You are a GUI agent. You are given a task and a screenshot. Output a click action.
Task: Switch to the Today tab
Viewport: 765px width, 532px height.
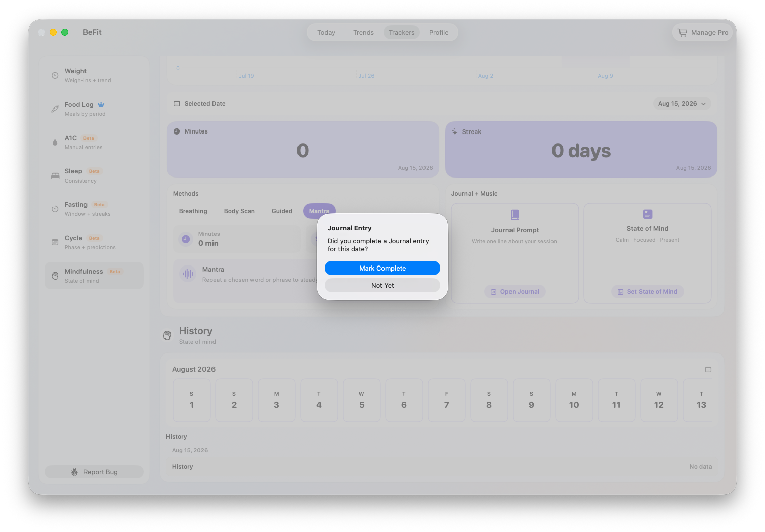click(x=326, y=33)
